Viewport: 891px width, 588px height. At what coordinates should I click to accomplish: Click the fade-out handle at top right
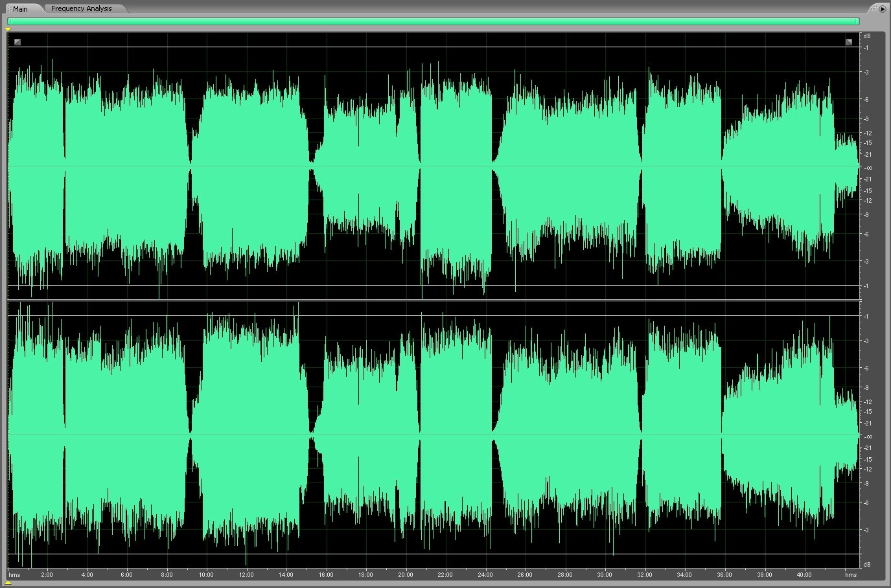[849, 42]
